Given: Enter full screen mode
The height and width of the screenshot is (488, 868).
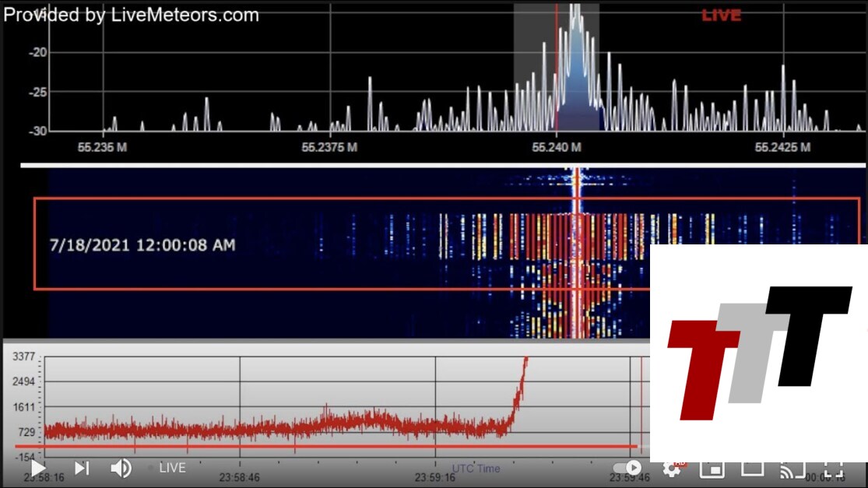Looking at the screenshot, I should 834,469.
